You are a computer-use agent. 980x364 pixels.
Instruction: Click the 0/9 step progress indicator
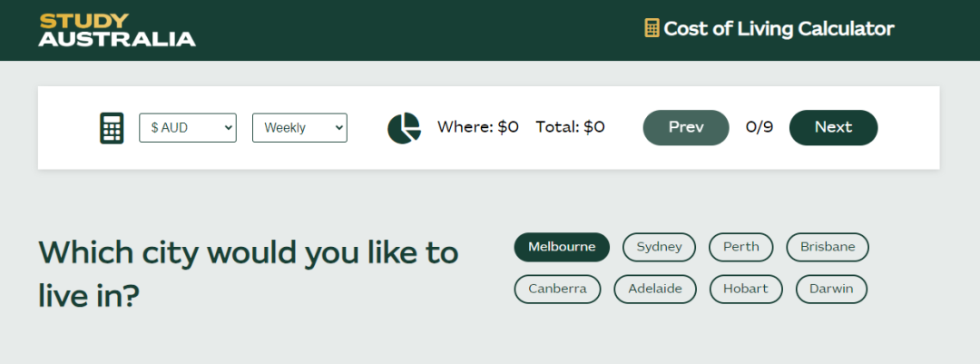coord(759,128)
